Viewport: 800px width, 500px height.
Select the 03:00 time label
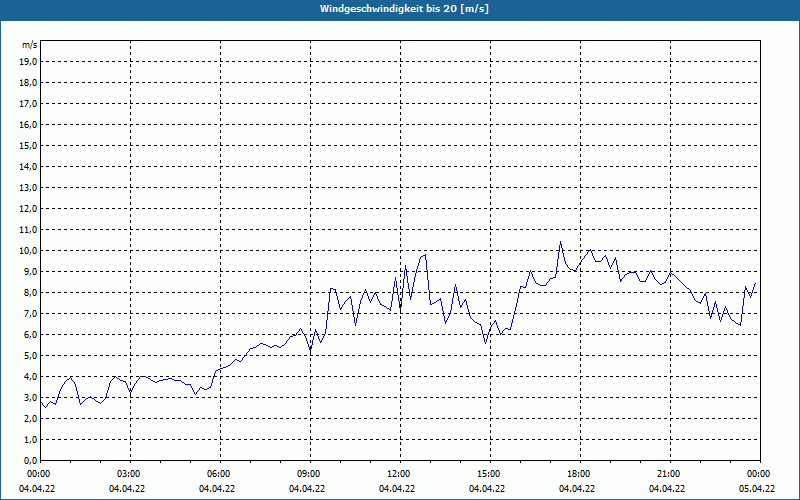click(x=131, y=474)
